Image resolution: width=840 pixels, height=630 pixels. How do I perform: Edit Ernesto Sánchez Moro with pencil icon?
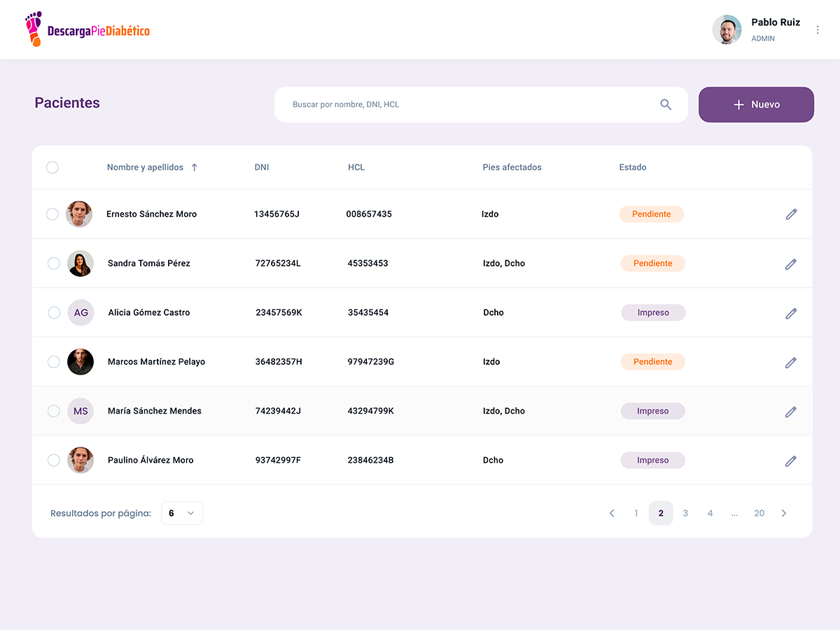tap(791, 214)
